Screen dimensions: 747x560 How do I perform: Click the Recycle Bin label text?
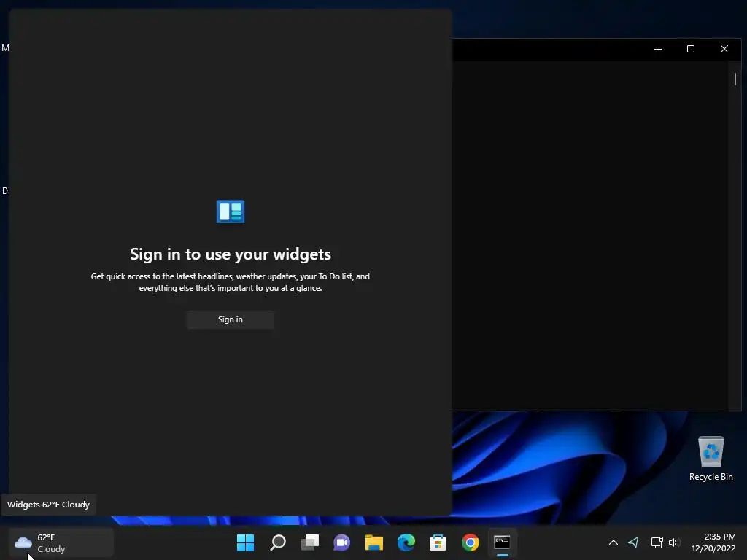711,477
